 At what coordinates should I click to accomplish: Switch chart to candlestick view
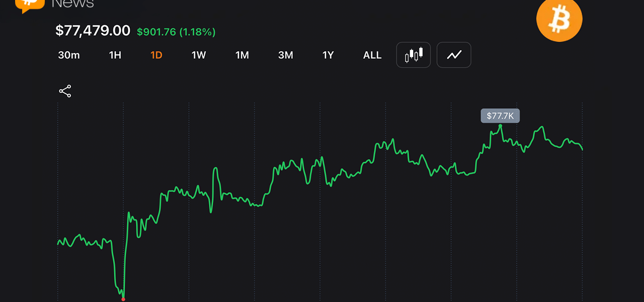pyautogui.click(x=414, y=55)
